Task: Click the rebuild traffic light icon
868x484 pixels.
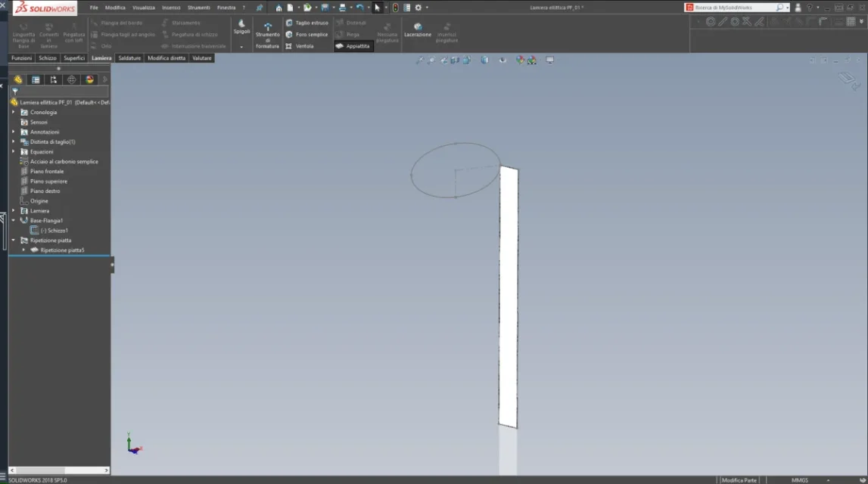Action: coord(395,8)
